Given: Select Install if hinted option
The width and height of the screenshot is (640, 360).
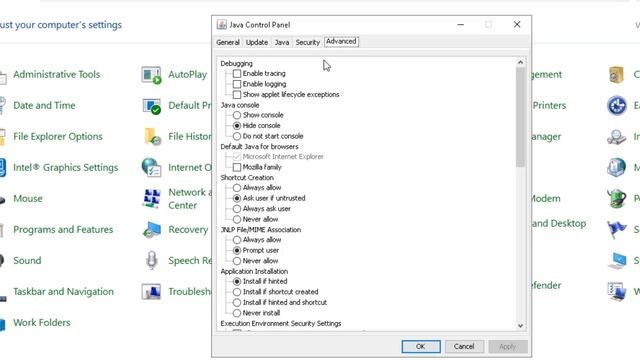Looking at the screenshot, I should (x=237, y=282).
